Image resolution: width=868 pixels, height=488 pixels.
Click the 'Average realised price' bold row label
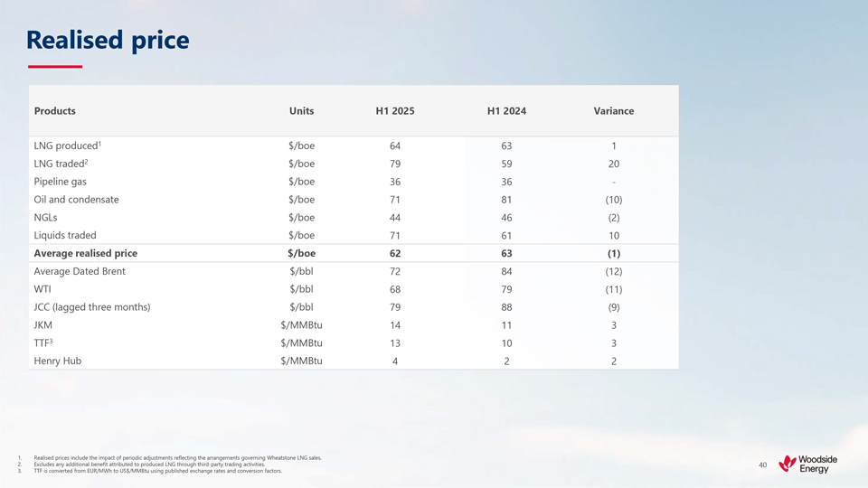pos(86,254)
